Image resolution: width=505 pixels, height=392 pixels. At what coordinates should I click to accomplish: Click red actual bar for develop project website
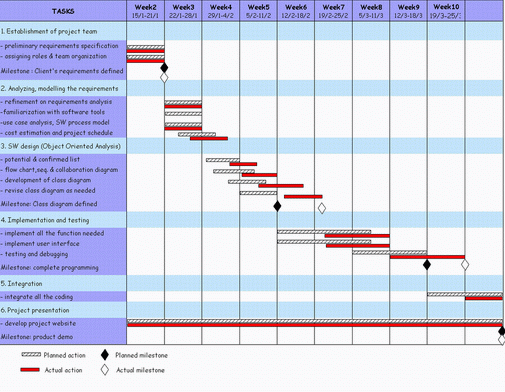point(315,325)
